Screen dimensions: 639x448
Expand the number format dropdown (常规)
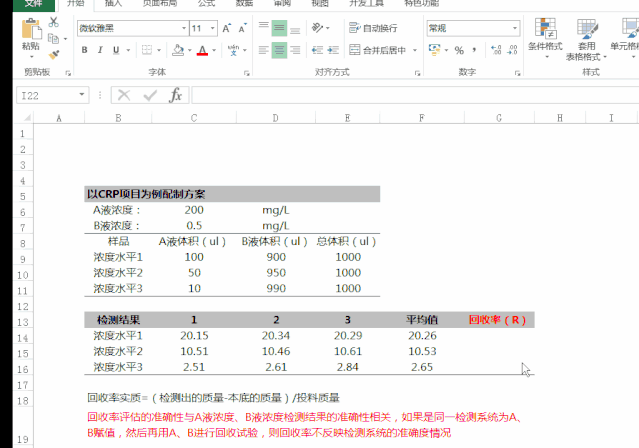(x=514, y=28)
